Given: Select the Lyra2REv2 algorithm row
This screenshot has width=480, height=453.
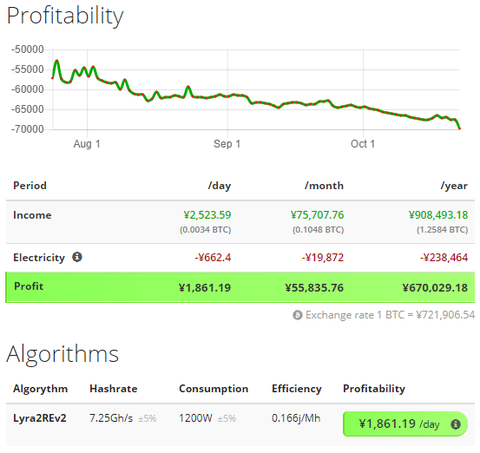Looking at the screenshot, I should (240, 424).
